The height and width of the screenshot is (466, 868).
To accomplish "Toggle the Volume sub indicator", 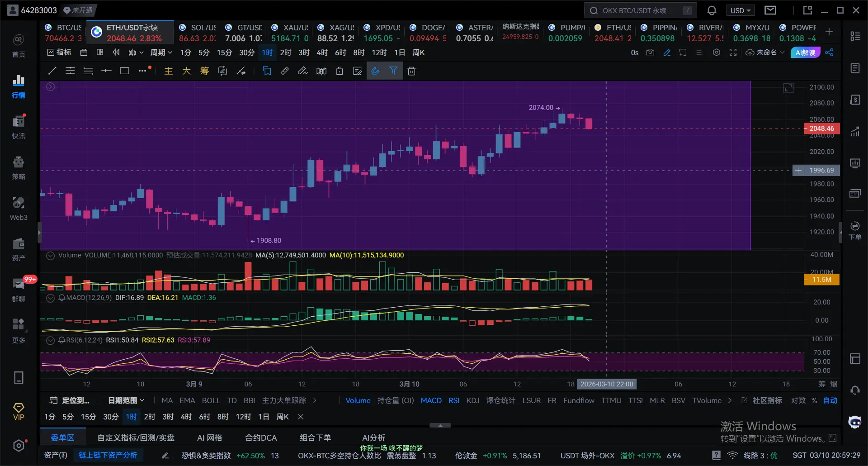I will pos(358,400).
